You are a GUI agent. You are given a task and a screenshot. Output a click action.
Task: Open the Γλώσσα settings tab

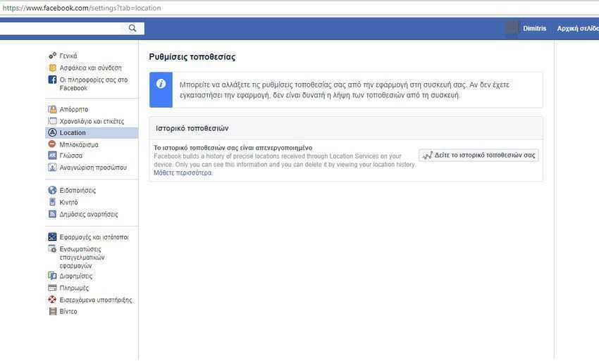click(x=70, y=156)
